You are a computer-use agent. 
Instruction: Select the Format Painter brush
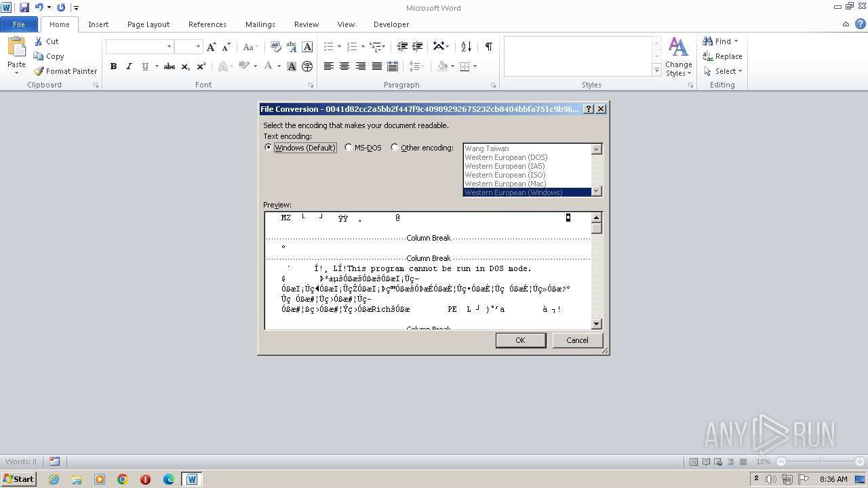39,71
